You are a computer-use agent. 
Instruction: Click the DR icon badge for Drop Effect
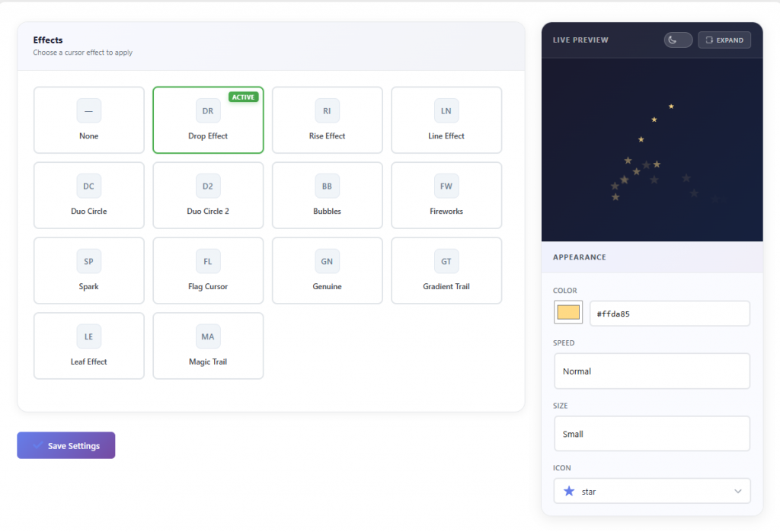pyautogui.click(x=208, y=111)
